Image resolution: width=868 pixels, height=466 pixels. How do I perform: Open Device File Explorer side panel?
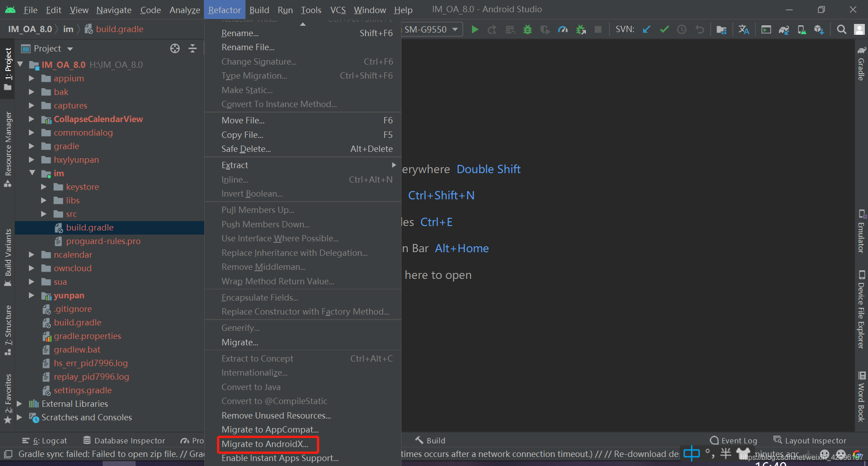pos(861,310)
